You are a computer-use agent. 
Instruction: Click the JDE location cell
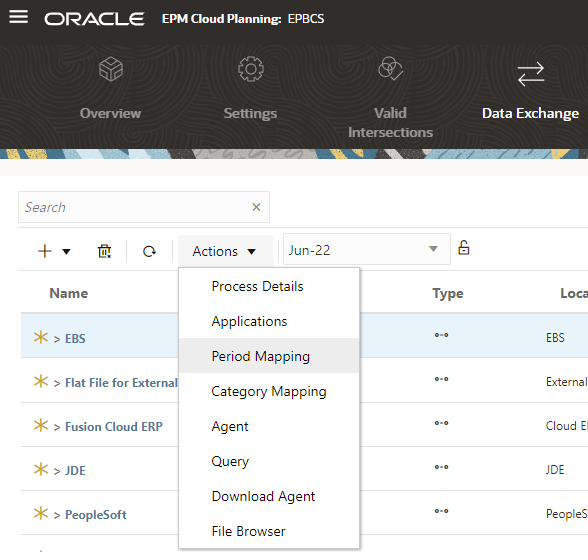click(x=555, y=470)
